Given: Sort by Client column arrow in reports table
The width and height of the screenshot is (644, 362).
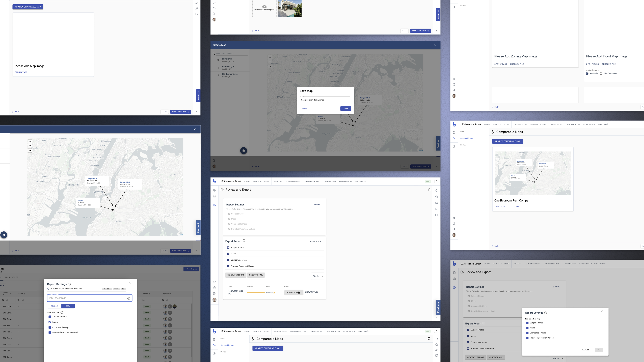Looking at the screenshot, I should point(24,294).
